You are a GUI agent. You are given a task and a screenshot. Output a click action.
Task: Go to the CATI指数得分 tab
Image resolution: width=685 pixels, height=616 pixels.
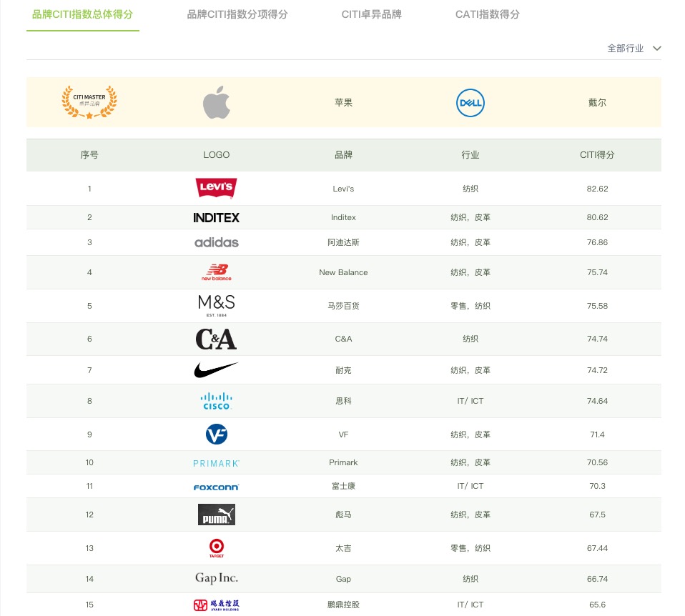(488, 14)
